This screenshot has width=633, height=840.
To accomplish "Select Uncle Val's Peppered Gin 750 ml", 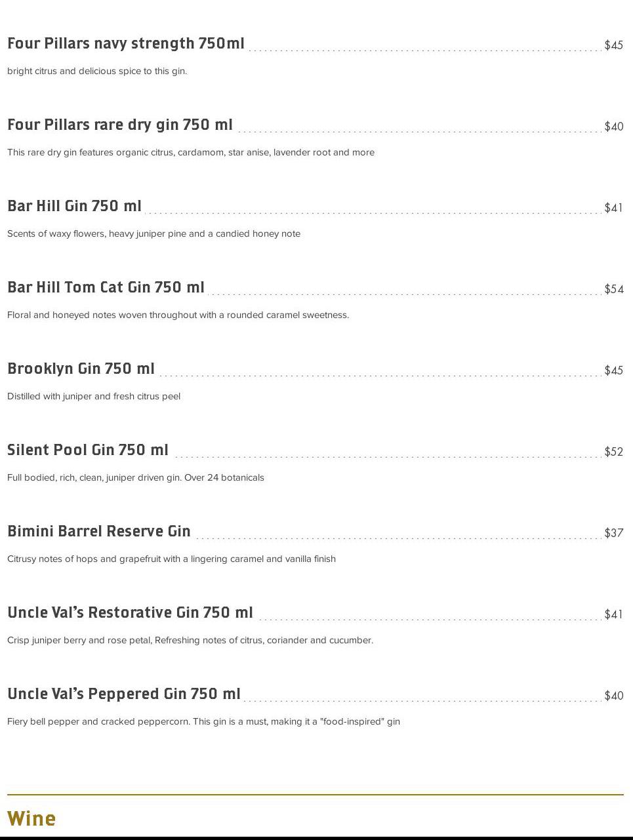I will (124, 694).
